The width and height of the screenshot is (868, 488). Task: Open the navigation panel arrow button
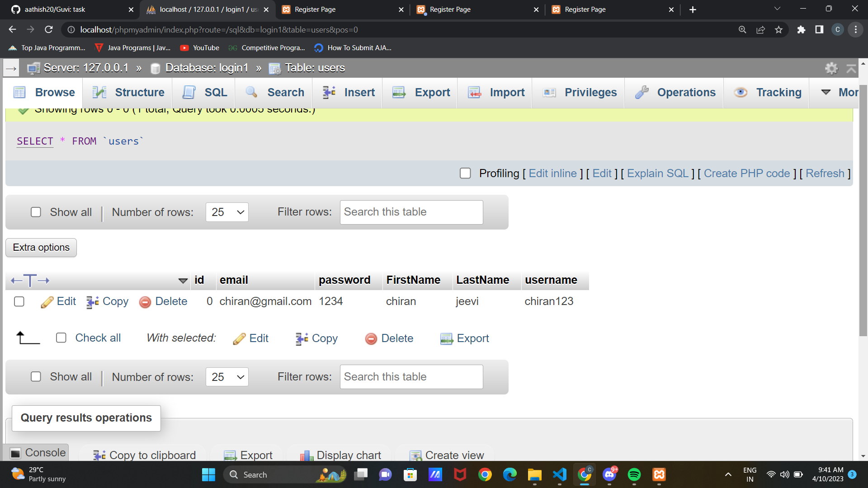(x=11, y=68)
